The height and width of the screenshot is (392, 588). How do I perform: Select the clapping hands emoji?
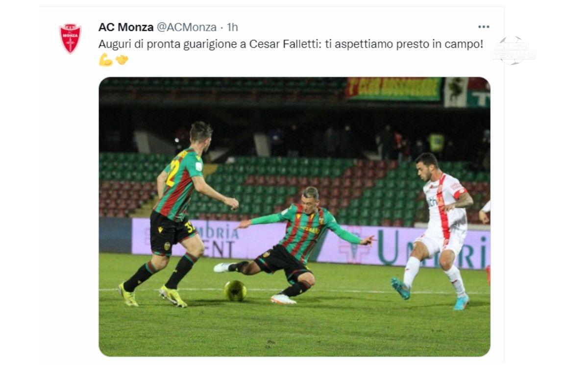(122, 60)
